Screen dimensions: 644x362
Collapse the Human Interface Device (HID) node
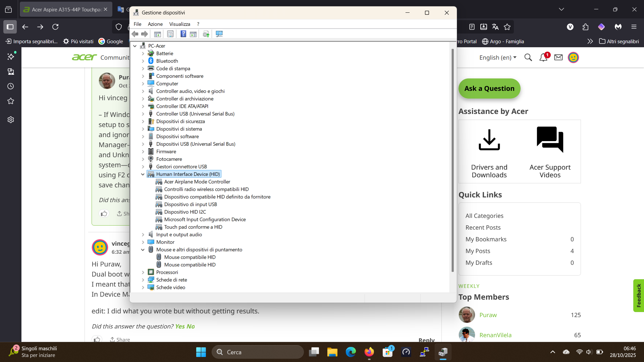click(143, 174)
